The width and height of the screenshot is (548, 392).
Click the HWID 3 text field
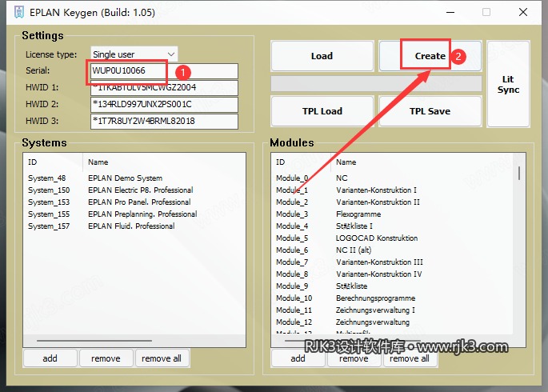click(164, 121)
